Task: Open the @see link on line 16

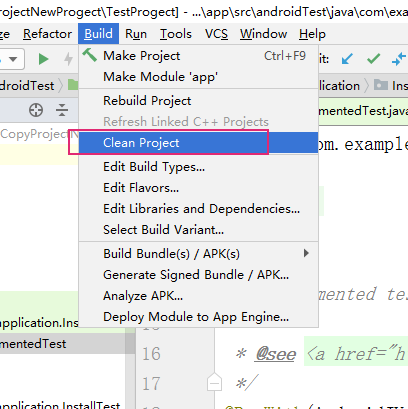Action: [x=275, y=354]
